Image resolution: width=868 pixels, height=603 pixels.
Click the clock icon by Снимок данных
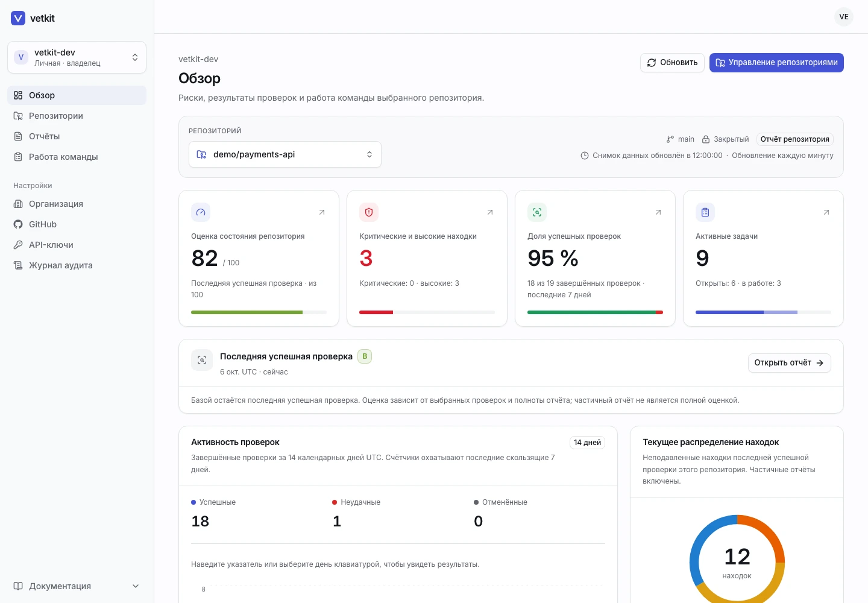point(585,156)
